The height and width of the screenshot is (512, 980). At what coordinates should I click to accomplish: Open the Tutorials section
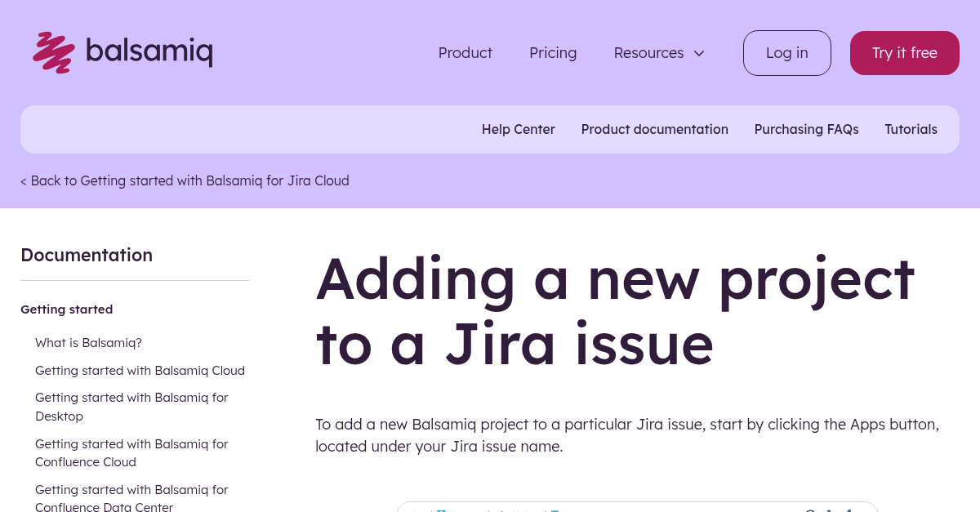pos(911,129)
